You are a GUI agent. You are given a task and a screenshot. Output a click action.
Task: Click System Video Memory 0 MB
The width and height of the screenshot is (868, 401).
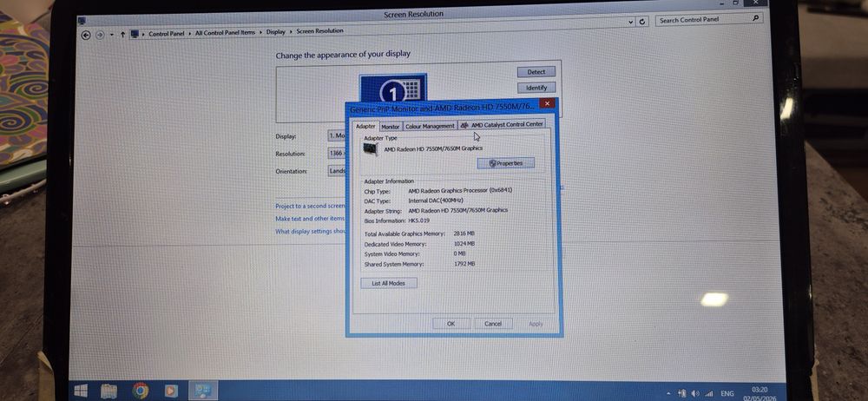point(459,253)
